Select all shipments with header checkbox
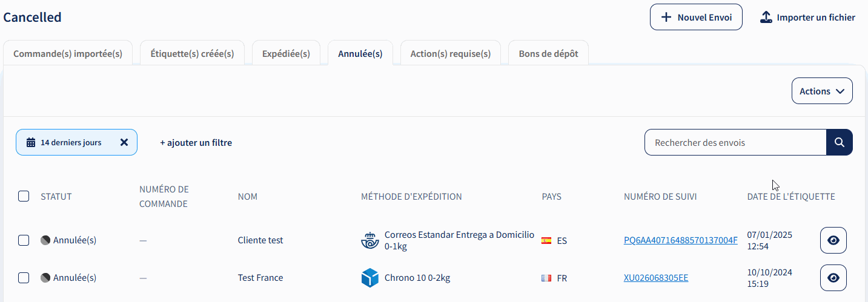 (24, 196)
